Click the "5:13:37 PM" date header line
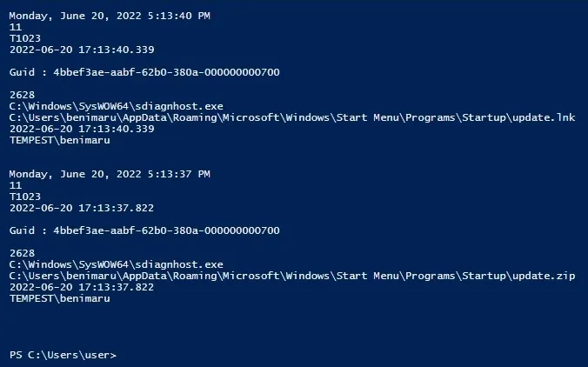588x367 pixels. 110,174
